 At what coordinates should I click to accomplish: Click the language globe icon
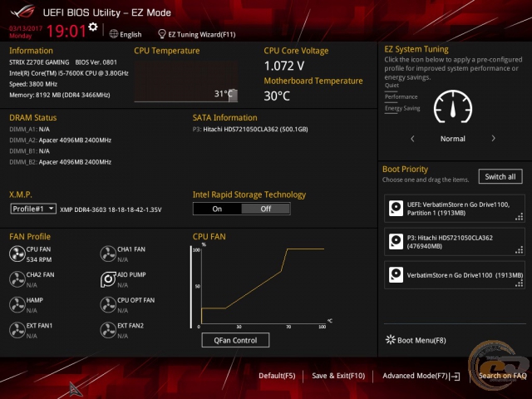[114, 34]
